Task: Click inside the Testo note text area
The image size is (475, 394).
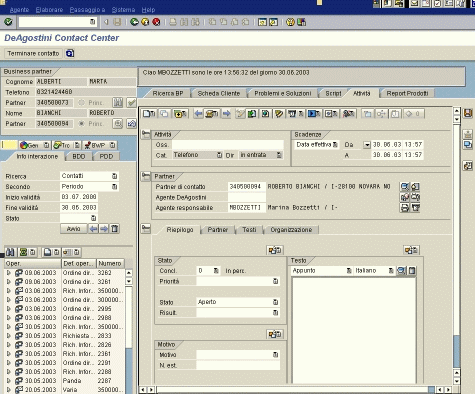Action: coord(354,330)
